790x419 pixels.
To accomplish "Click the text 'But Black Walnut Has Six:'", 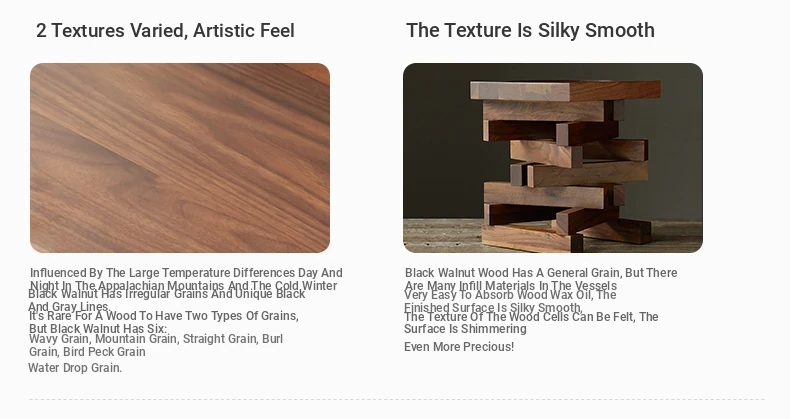I will click(x=98, y=329).
